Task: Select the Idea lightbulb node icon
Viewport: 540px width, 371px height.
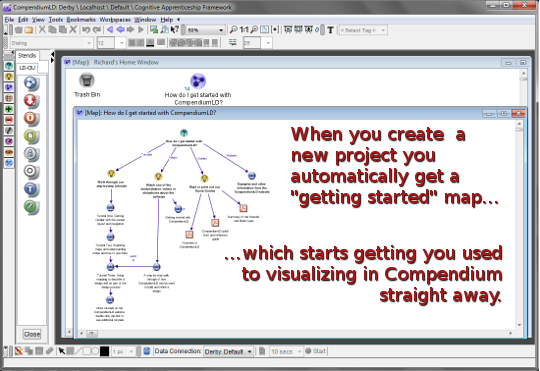Action: click(x=9, y=76)
